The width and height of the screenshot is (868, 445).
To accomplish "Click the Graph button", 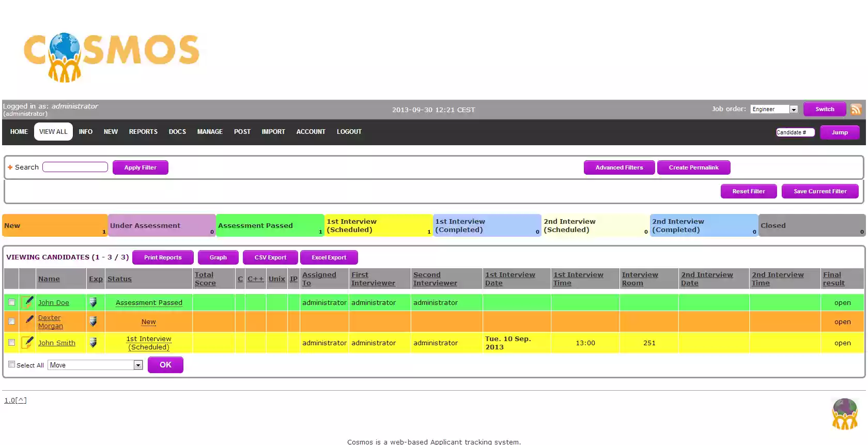I will click(218, 257).
